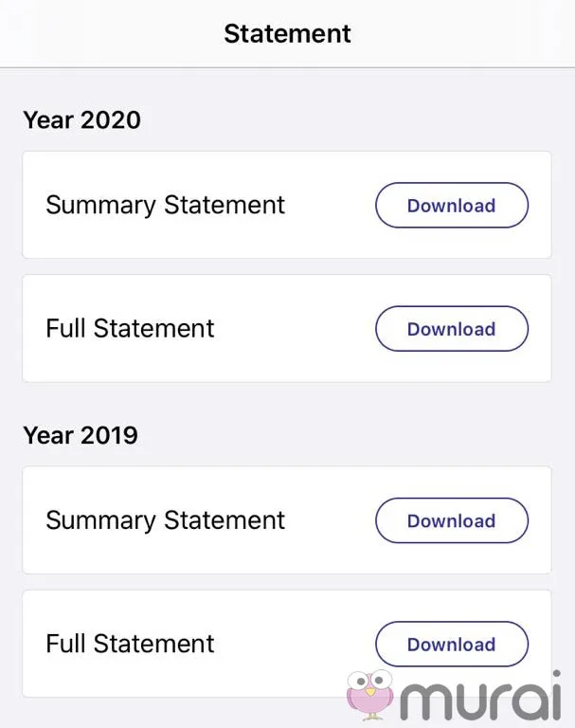Click the owl mascot's eyes

click(x=369, y=682)
